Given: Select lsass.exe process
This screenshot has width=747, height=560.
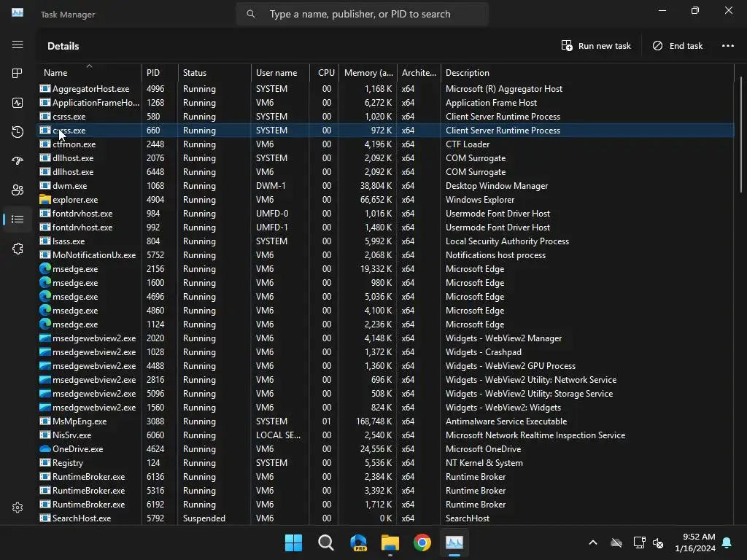Looking at the screenshot, I should pyautogui.click(x=385, y=241).
